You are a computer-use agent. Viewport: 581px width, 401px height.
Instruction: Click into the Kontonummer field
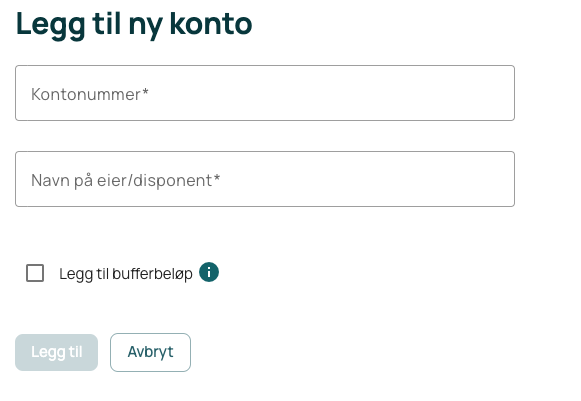(x=265, y=93)
